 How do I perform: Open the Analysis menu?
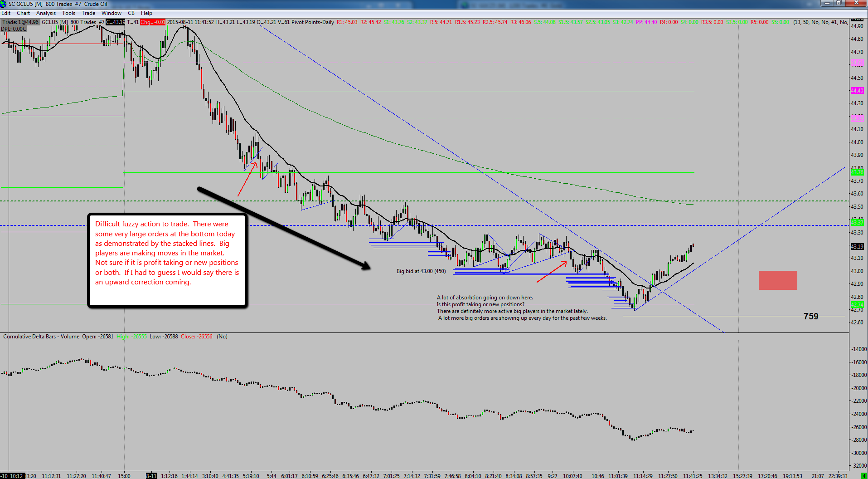point(46,13)
